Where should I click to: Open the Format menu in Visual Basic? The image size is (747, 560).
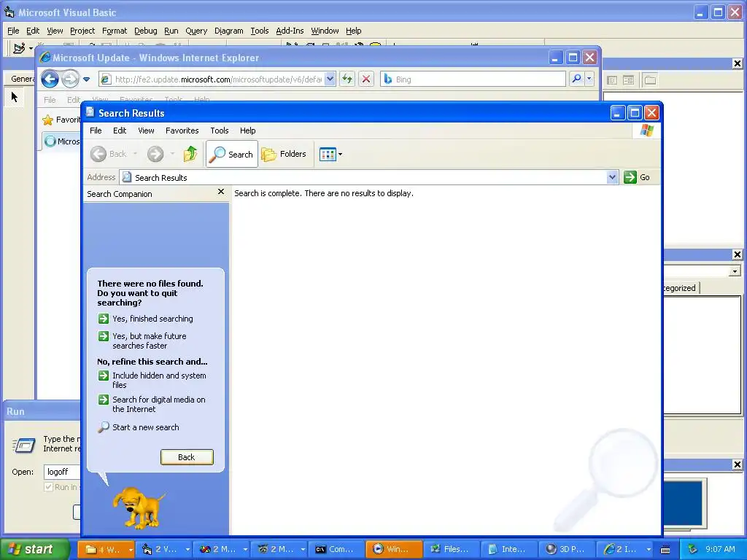[115, 31]
